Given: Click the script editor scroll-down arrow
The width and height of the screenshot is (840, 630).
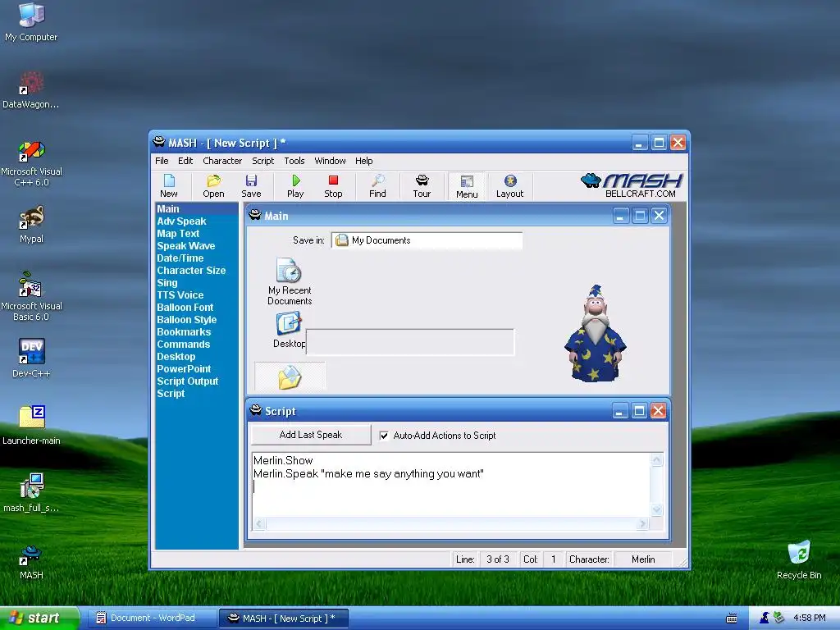Looking at the screenshot, I should point(657,510).
